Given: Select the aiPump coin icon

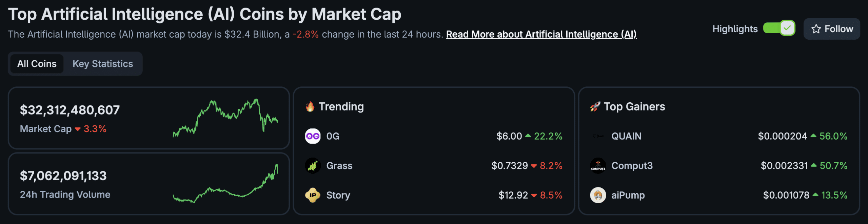Looking at the screenshot, I should [598, 195].
